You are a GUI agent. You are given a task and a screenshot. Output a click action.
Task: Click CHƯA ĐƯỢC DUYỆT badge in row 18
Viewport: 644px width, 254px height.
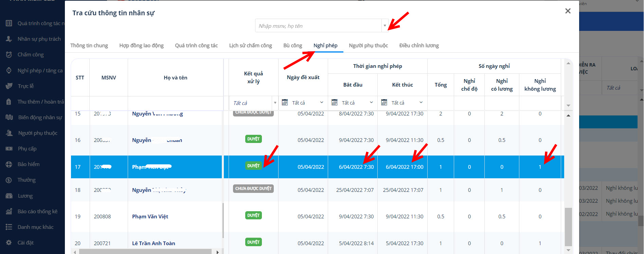point(253,188)
